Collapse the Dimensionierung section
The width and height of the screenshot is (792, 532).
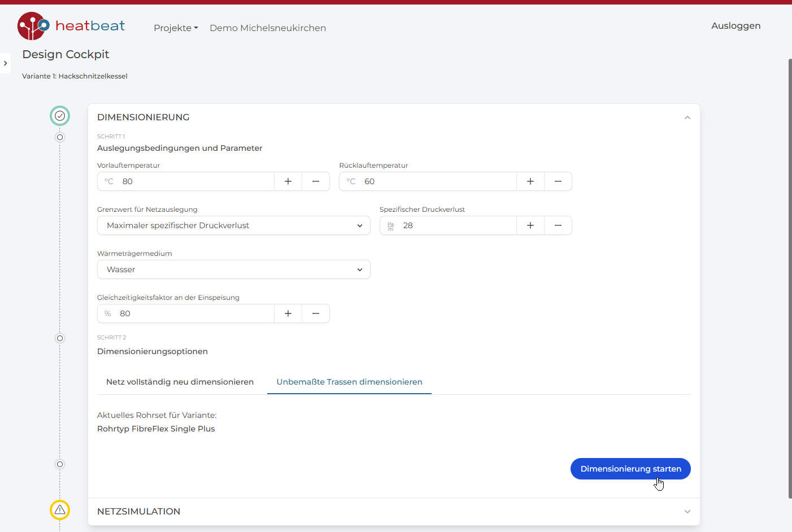point(687,117)
